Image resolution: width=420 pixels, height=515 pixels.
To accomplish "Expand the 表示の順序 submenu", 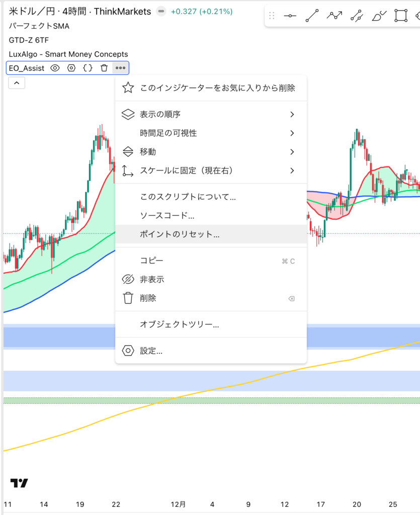I will click(x=211, y=115).
